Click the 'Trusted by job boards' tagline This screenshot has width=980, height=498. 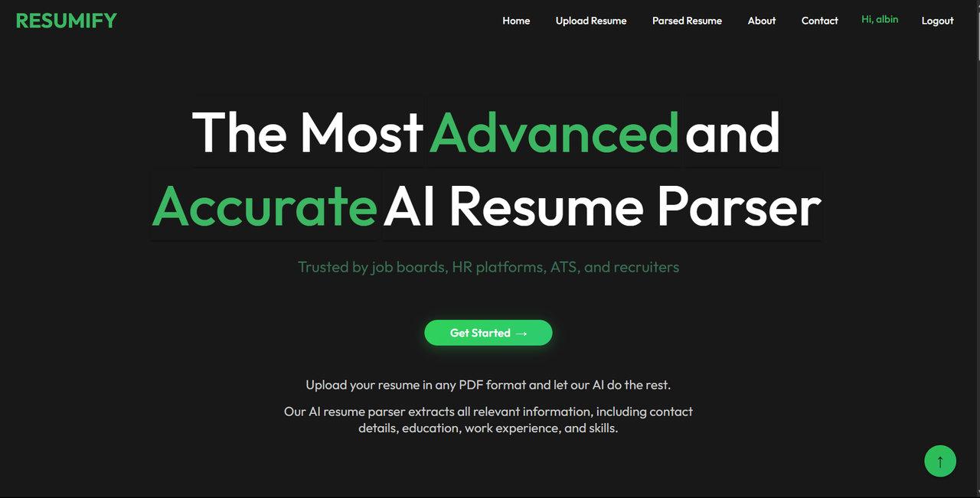click(488, 267)
